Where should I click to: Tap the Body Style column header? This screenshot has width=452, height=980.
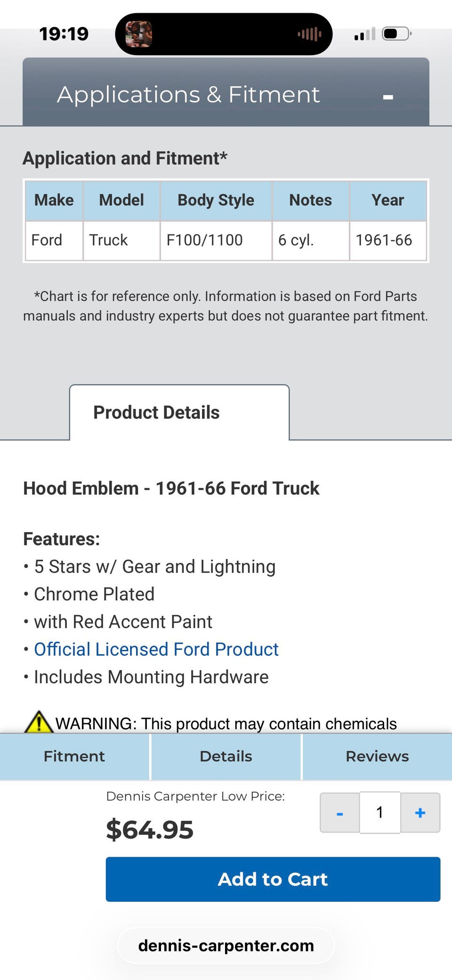pos(216,200)
